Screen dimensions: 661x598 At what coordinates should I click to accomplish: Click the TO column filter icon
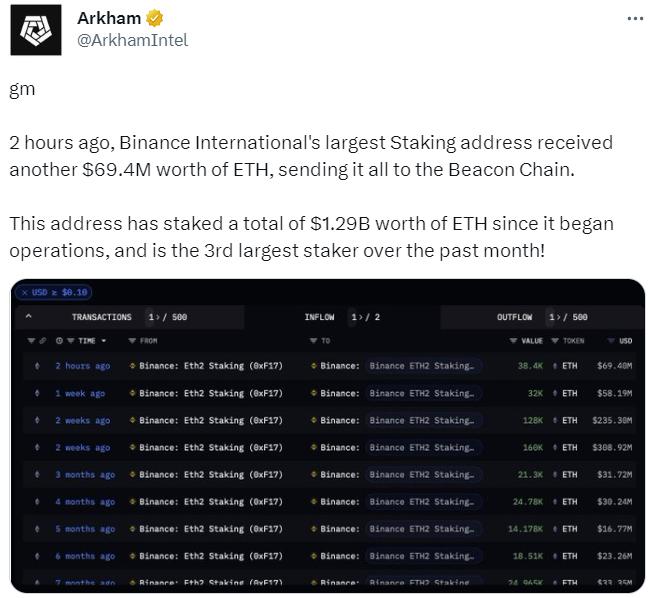pos(313,341)
